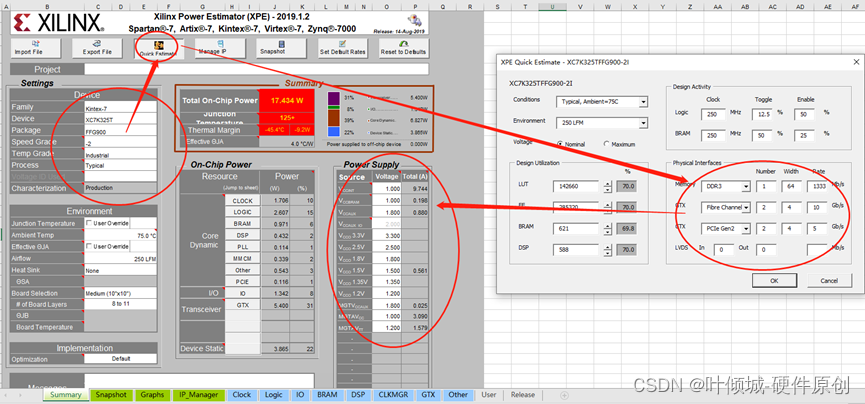
Task: Go to the Logic sheet tab
Action: pyautogui.click(x=274, y=395)
